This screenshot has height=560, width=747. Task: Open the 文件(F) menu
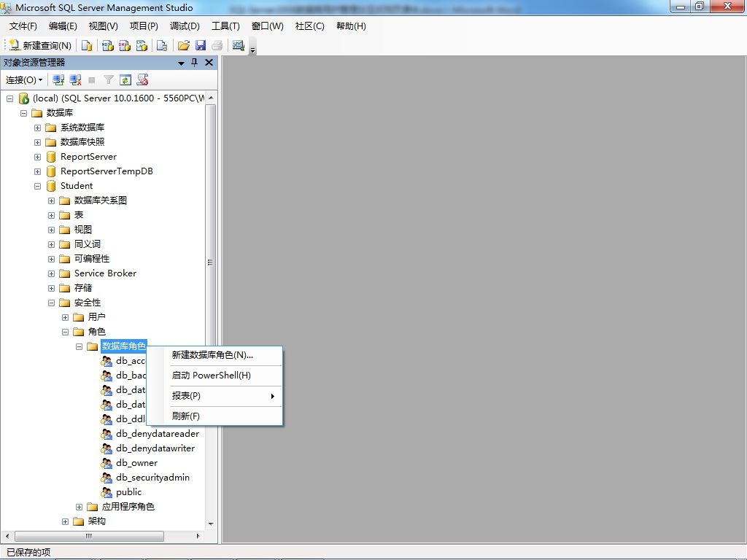point(23,26)
